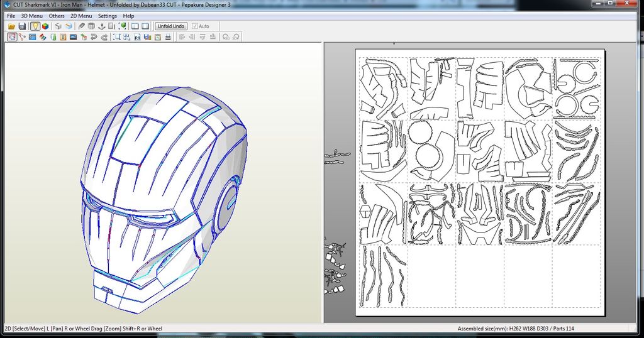
Task: Click the open file folder icon
Action: [x=12, y=26]
